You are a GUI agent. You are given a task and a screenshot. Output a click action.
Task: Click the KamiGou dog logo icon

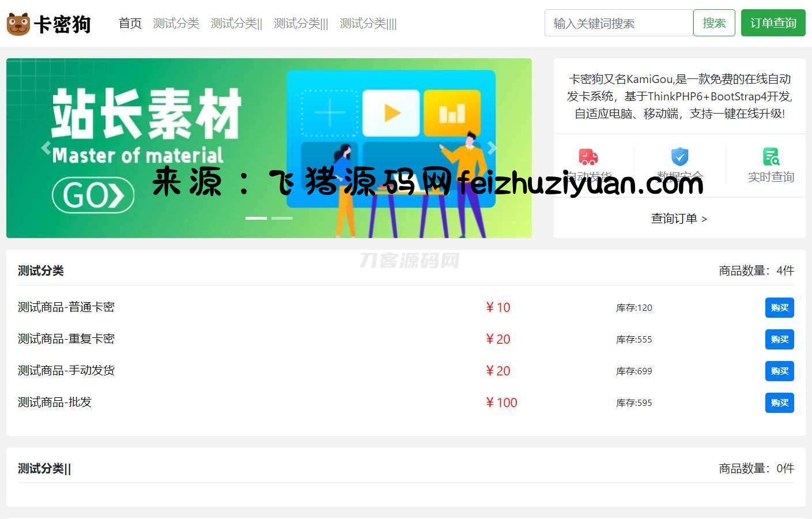click(18, 24)
